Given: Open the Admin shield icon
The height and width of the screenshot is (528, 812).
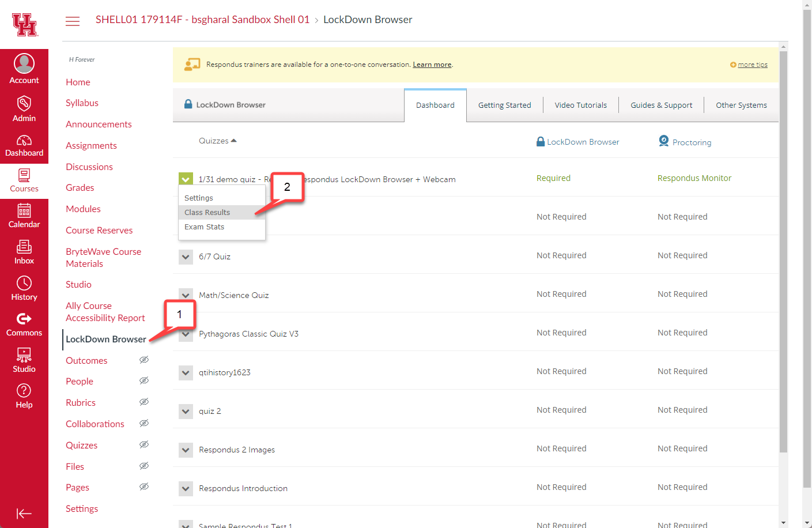Looking at the screenshot, I should (24, 104).
